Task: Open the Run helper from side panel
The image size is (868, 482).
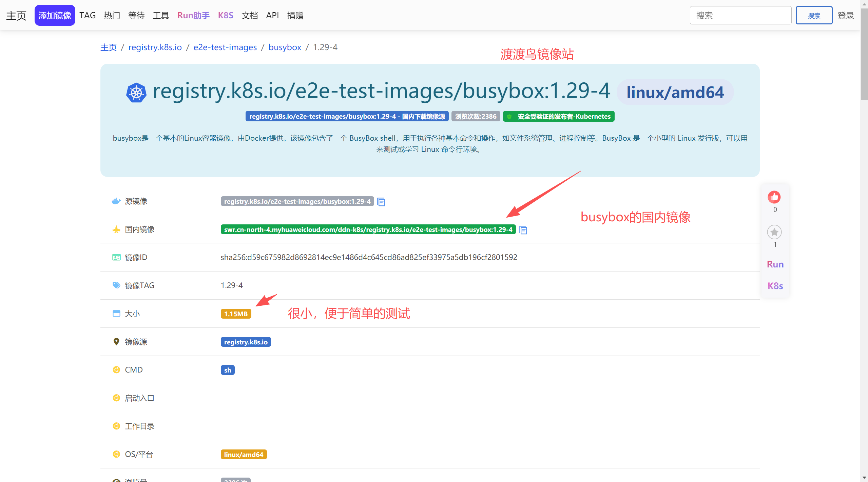Action: pyautogui.click(x=775, y=264)
